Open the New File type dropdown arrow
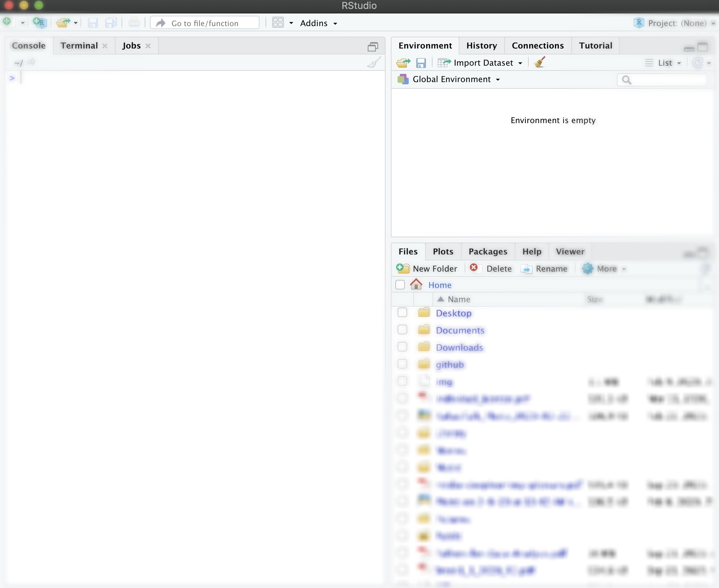719x588 pixels. point(23,23)
